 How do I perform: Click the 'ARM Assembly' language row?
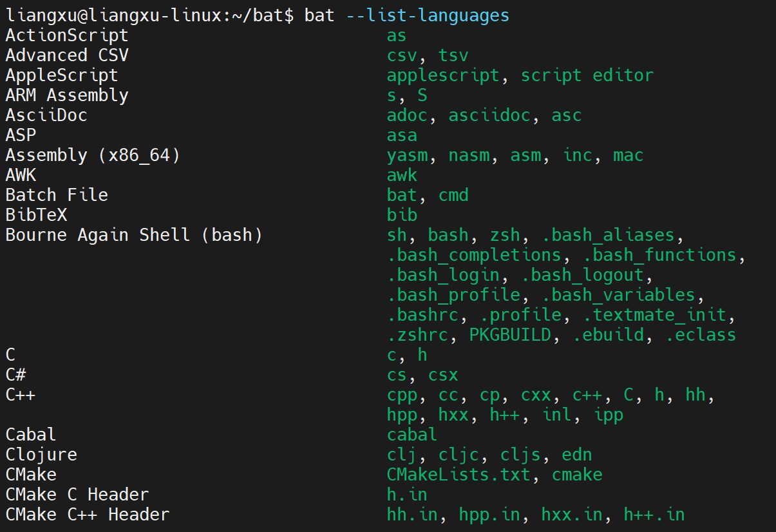point(67,95)
